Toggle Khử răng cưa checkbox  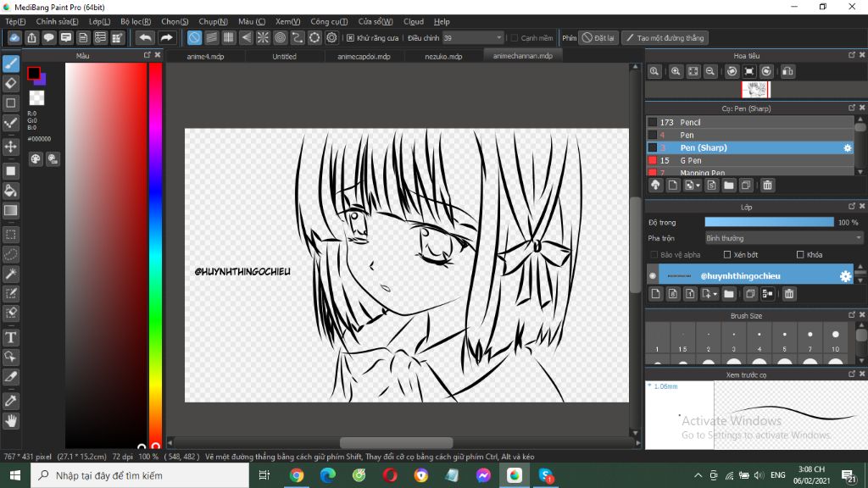coord(350,38)
